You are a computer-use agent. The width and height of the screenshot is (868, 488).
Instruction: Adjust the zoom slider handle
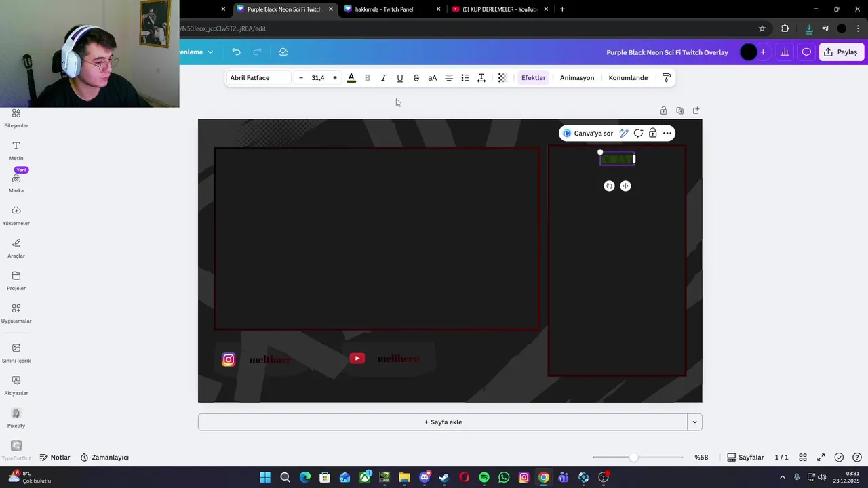click(x=633, y=457)
